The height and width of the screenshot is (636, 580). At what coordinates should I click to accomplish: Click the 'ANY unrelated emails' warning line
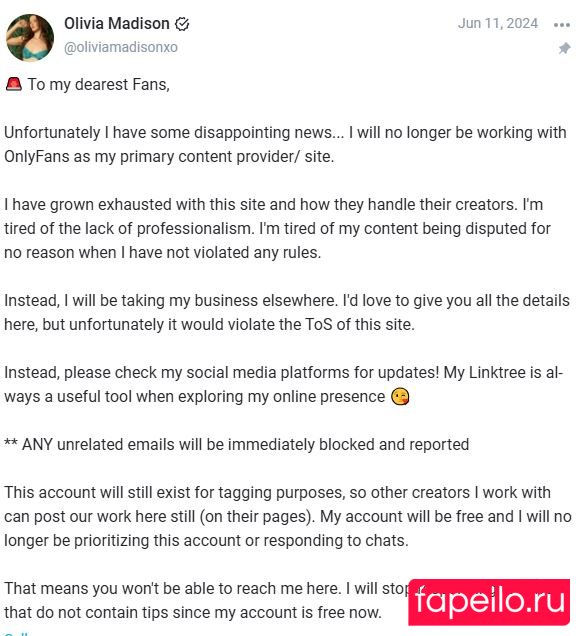pos(236,445)
